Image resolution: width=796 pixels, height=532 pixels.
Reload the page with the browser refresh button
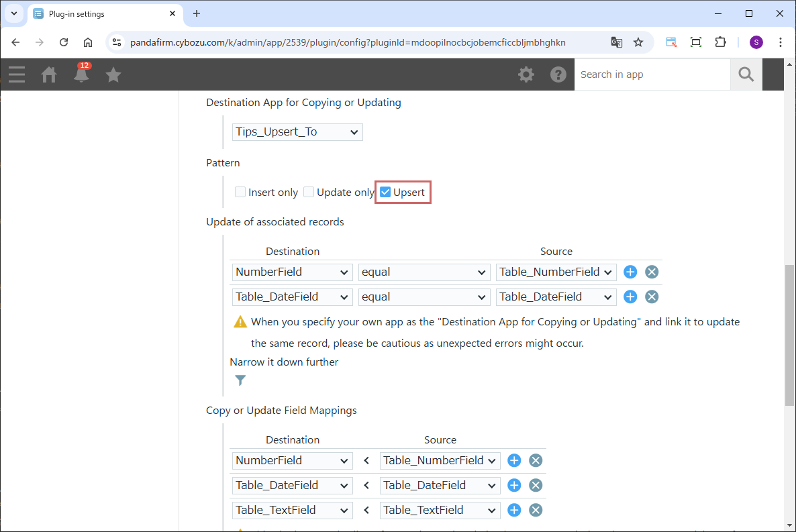pos(64,42)
